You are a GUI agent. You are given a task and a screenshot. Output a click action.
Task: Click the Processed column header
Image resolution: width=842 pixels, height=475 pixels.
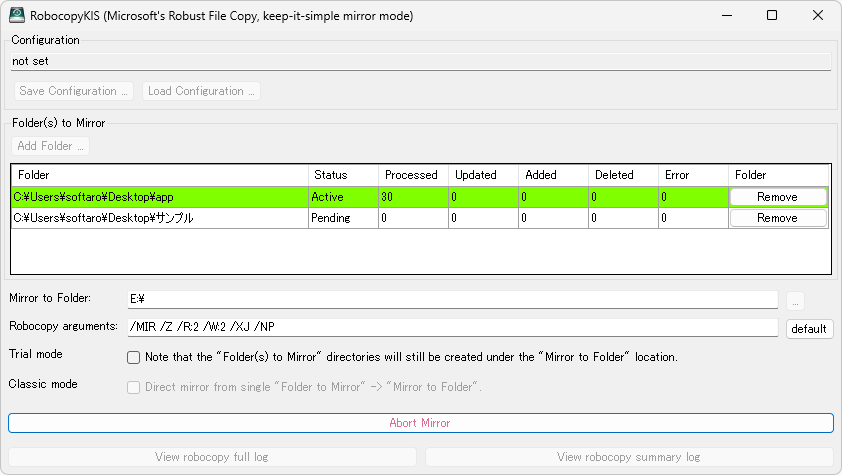(x=411, y=175)
